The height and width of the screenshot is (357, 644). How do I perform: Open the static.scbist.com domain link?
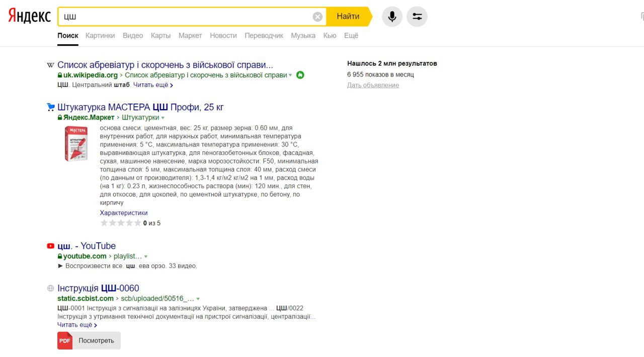coord(86,298)
